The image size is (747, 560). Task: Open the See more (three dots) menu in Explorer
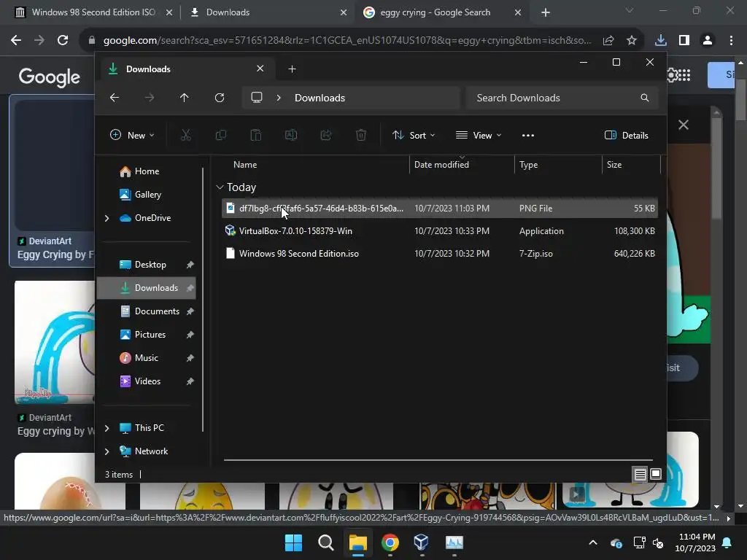(x=528, y=135)
